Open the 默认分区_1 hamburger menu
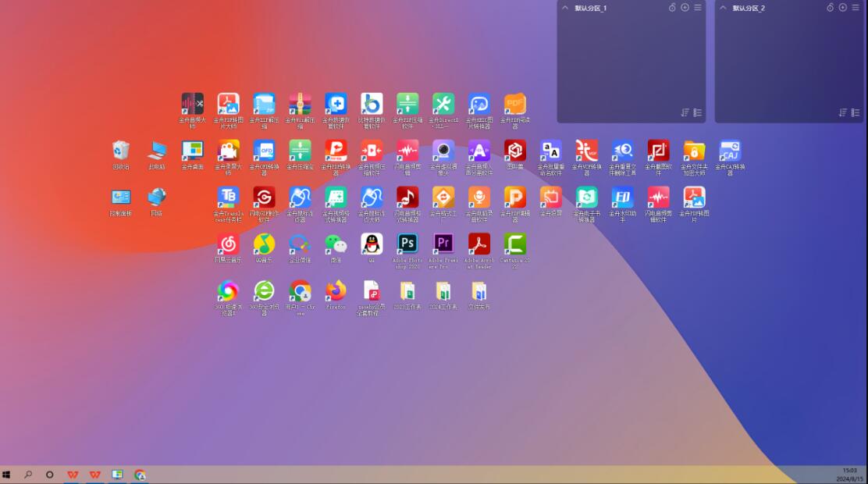868x484 pixels. click(698, 8)
